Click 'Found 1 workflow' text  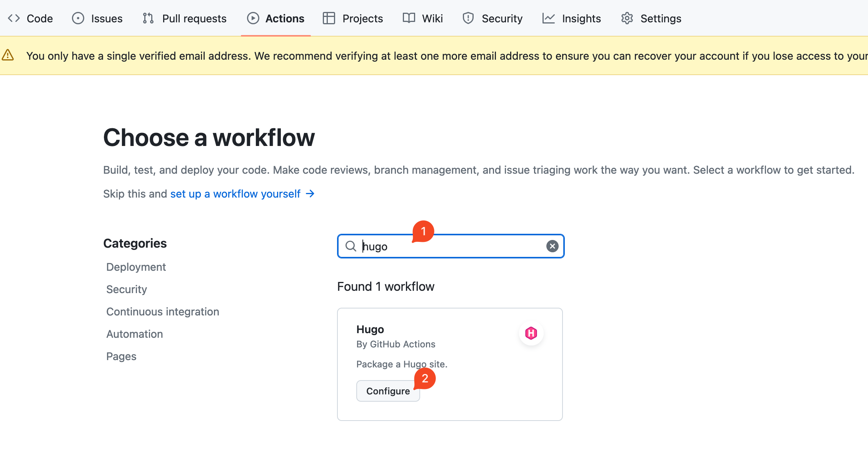(x=386, y=287)
